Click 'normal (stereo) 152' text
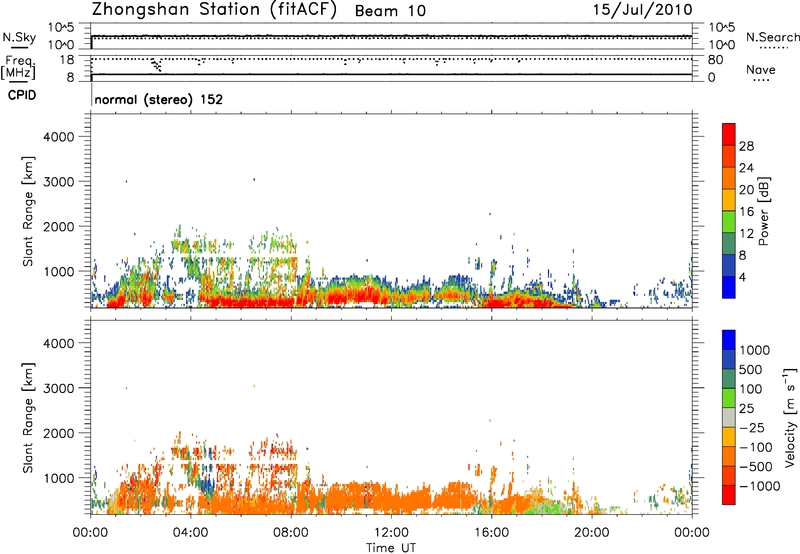Screen dimensions: 800x554 (159, 99)
